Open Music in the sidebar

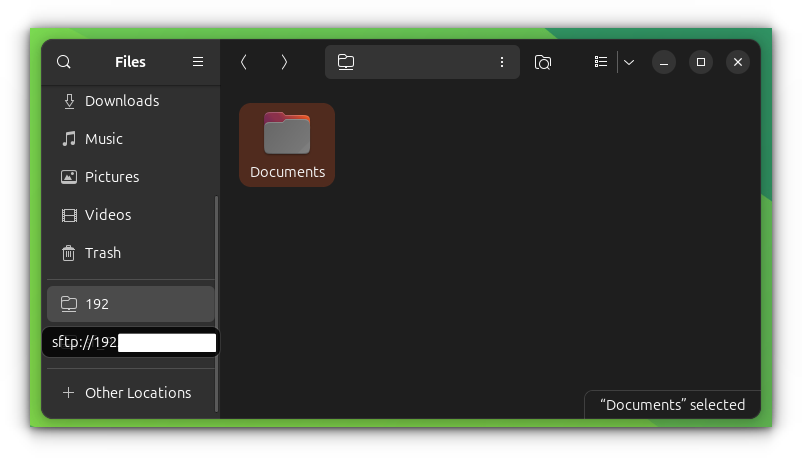point(103,139)
